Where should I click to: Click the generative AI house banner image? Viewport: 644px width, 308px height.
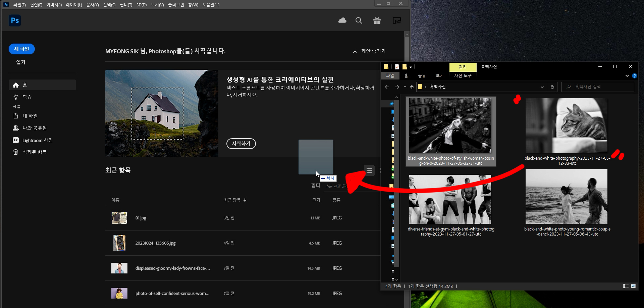tap(162, 113)
